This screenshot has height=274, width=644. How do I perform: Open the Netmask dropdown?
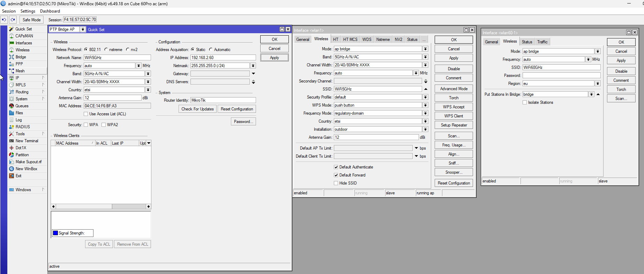253,66
